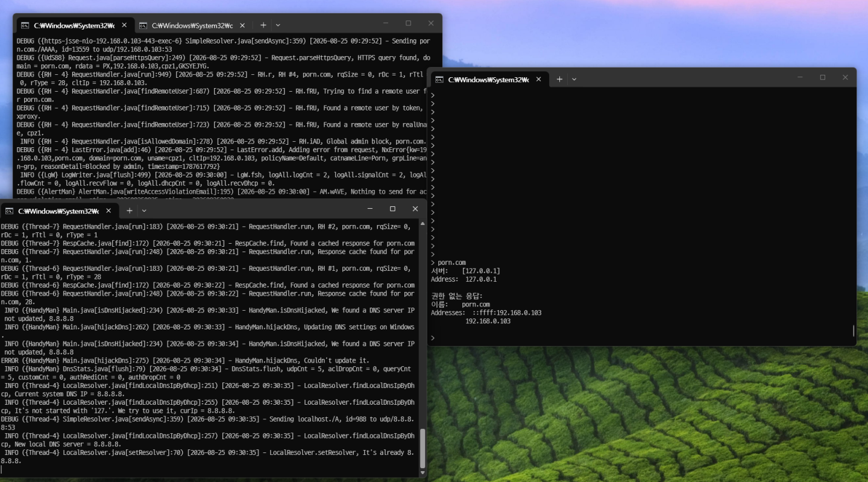Screen dimensions: 868x482
Task: Add a new tab in the top-left terminal
Action: [263, 25]
